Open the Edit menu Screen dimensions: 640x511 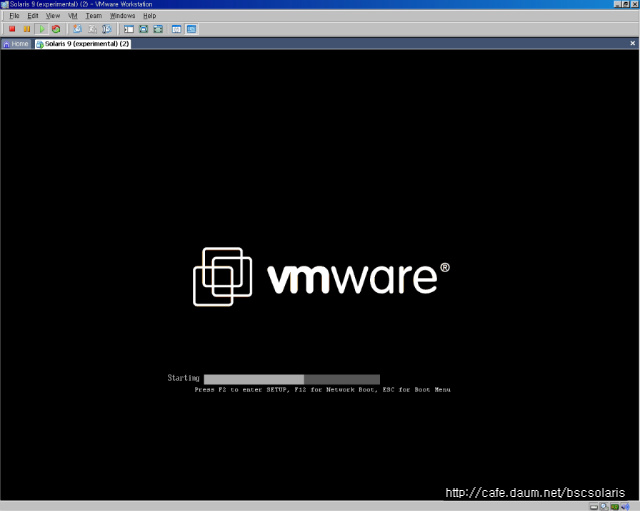point(33,16)
